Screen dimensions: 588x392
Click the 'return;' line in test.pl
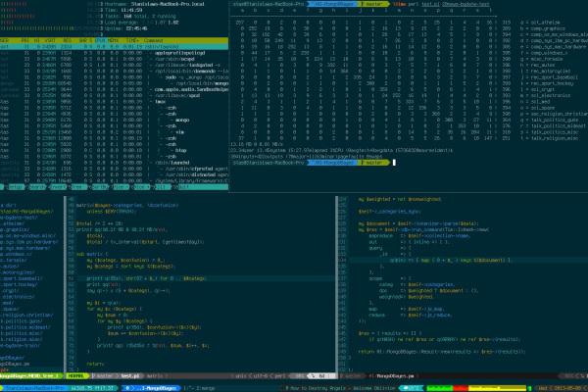click(x=95, y=364)
